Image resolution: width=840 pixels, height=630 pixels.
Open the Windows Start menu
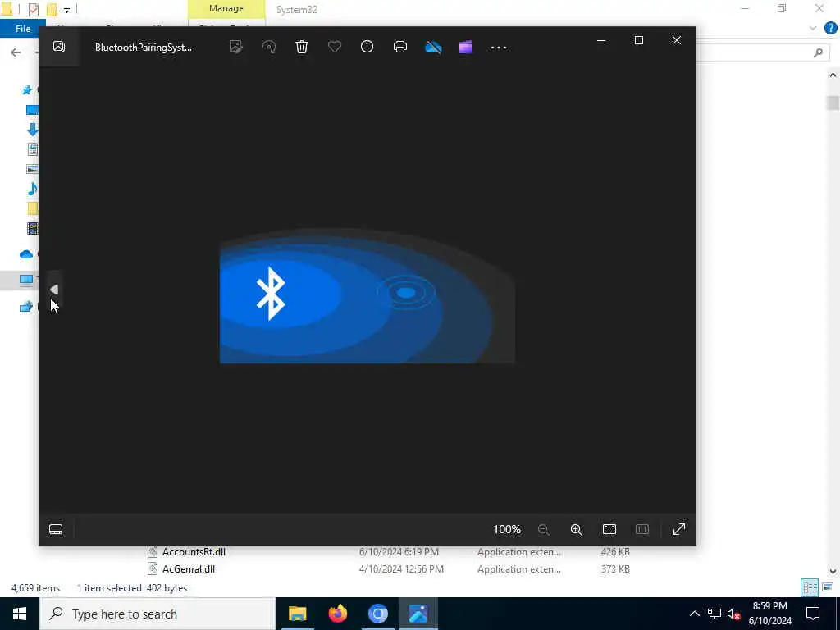tap(20, 614)
